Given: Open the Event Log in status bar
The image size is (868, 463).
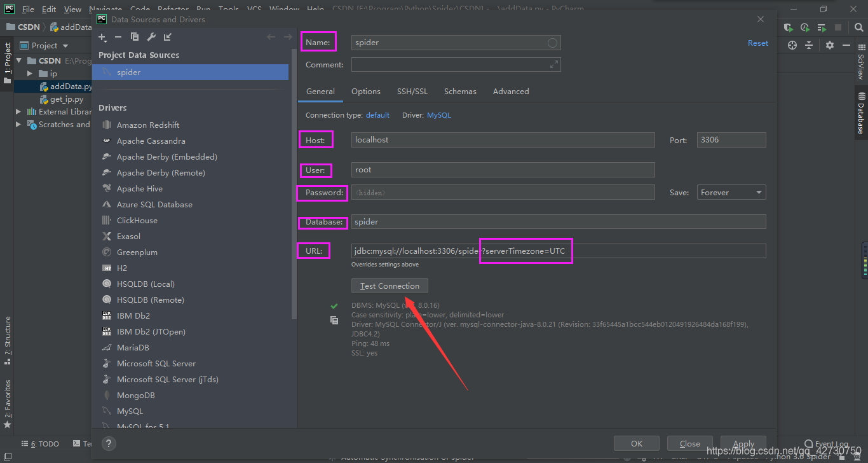Looking at the screenshot, I should click(826, 444).
